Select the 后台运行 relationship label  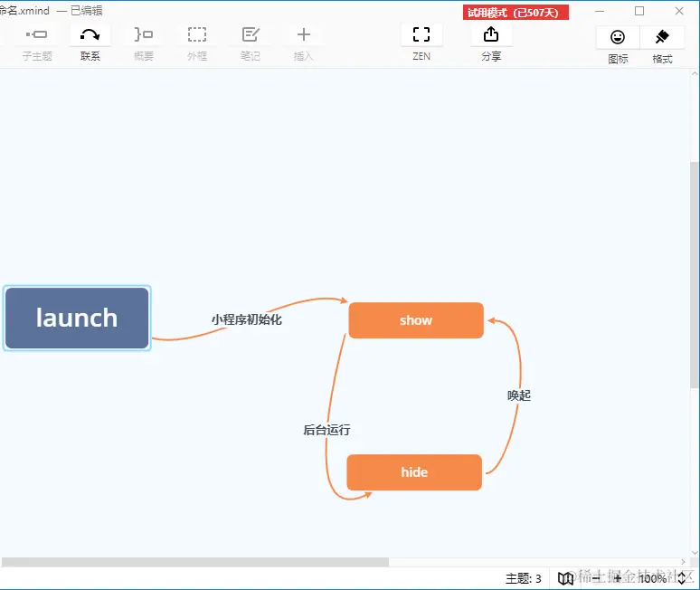pyautogui.click(x=326, y=430)
